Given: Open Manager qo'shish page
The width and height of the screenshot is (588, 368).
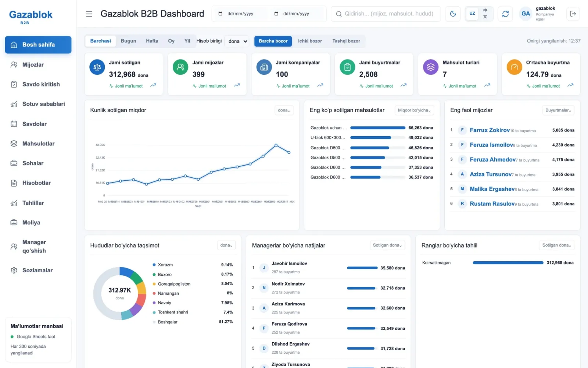Looking at the screenshot, I should point(38,247).
